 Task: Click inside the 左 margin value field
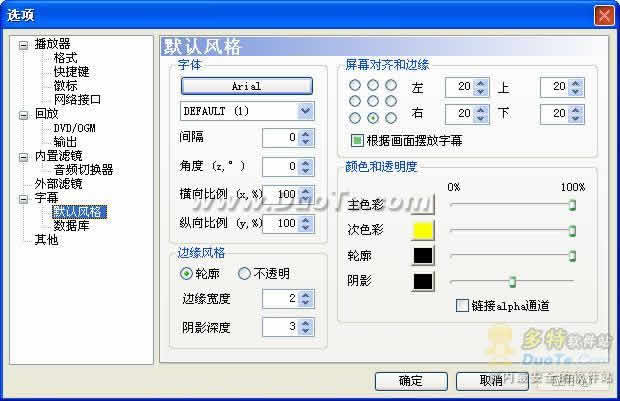tap(459, 88)
